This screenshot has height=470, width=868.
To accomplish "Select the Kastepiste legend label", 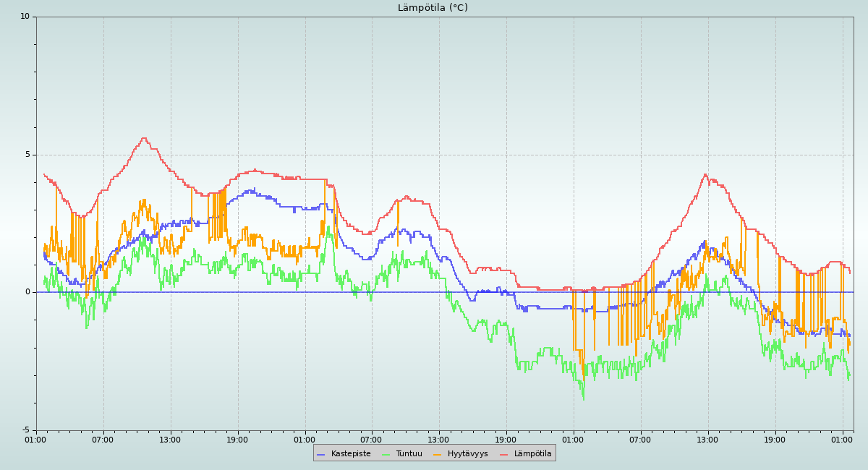I will pyautogui.click(x=351, y=454).
